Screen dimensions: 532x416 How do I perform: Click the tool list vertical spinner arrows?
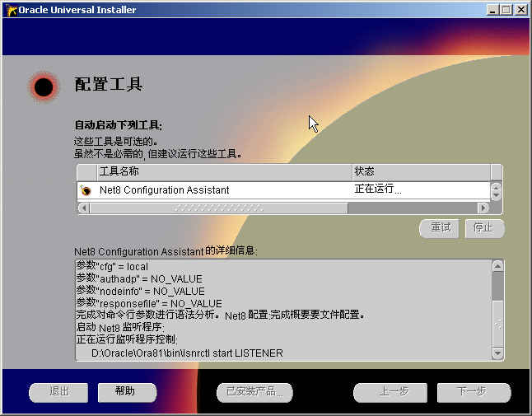tap(496, 191)
